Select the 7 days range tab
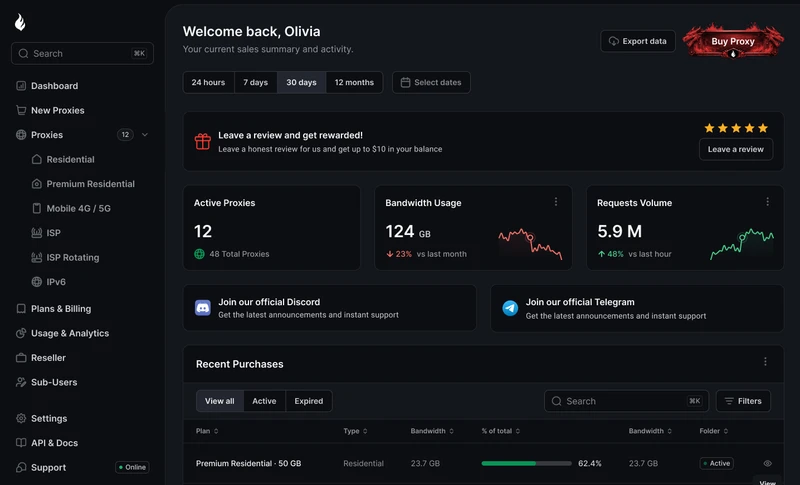Viewport: 800px width, 485px height. tap(256, 82)
